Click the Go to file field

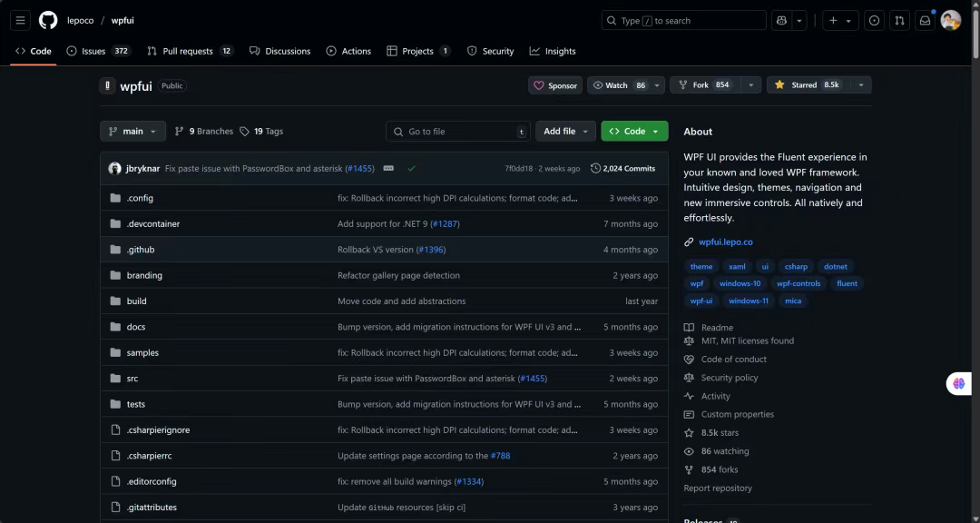coord(458,132)
